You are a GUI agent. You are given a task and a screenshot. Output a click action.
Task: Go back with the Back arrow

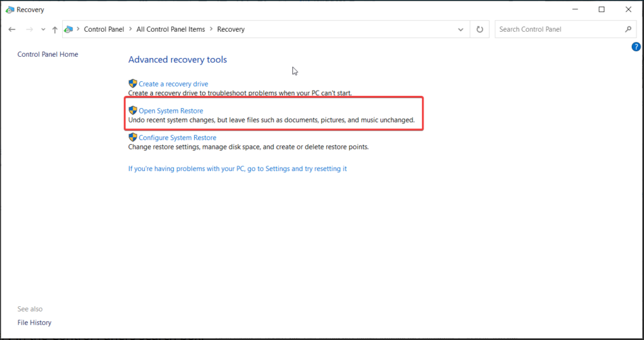[x=12, y=30]
